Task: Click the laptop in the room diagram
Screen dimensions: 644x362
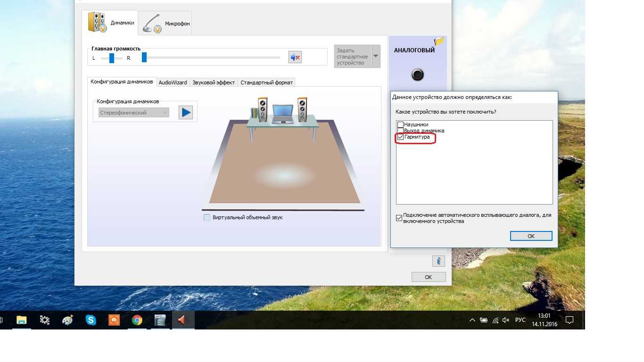Action: point(282,114)
